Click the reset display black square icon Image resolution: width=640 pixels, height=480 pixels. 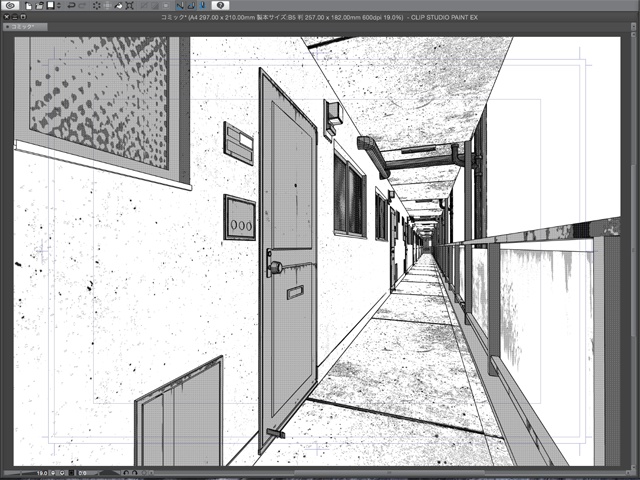[71, 473]
